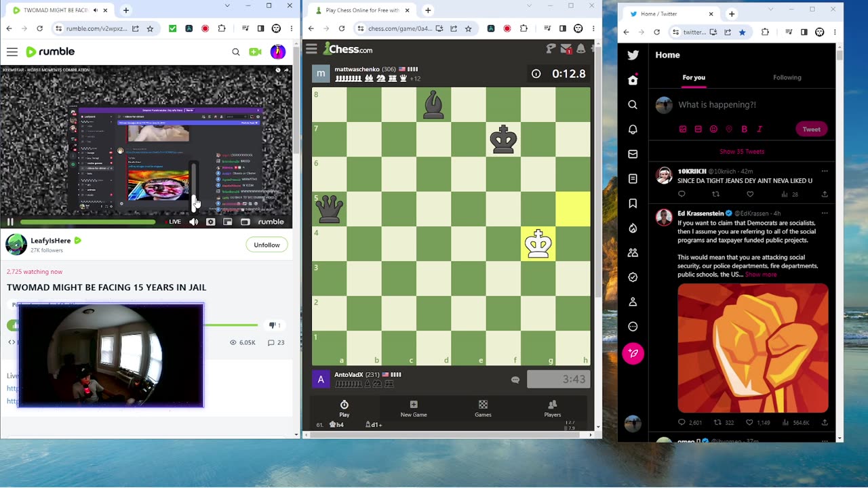Select the Players tab in Chess.com
This screenshot has width=868, height=488.
tap(552, 409)
